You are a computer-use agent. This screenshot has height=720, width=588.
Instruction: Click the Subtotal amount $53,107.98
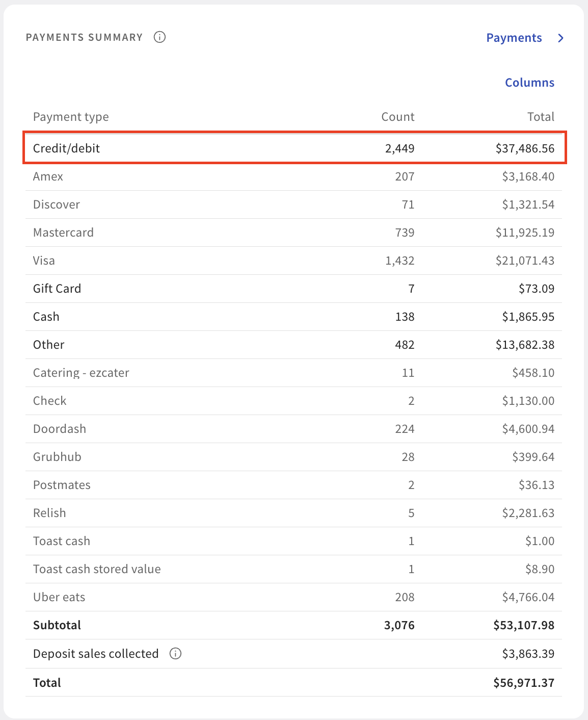coord(523,625)
